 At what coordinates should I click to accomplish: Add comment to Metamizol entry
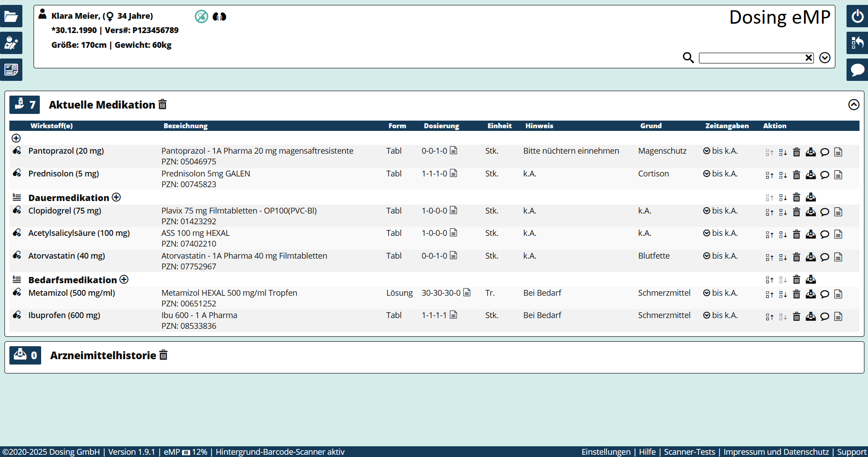point(825,294)
